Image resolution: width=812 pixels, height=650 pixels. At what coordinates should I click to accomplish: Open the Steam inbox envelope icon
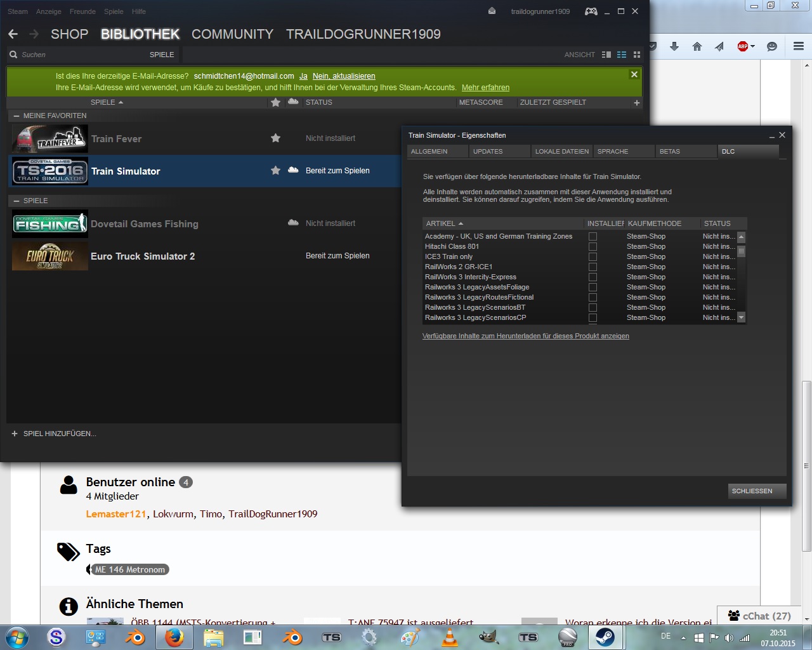pos(492,11)
